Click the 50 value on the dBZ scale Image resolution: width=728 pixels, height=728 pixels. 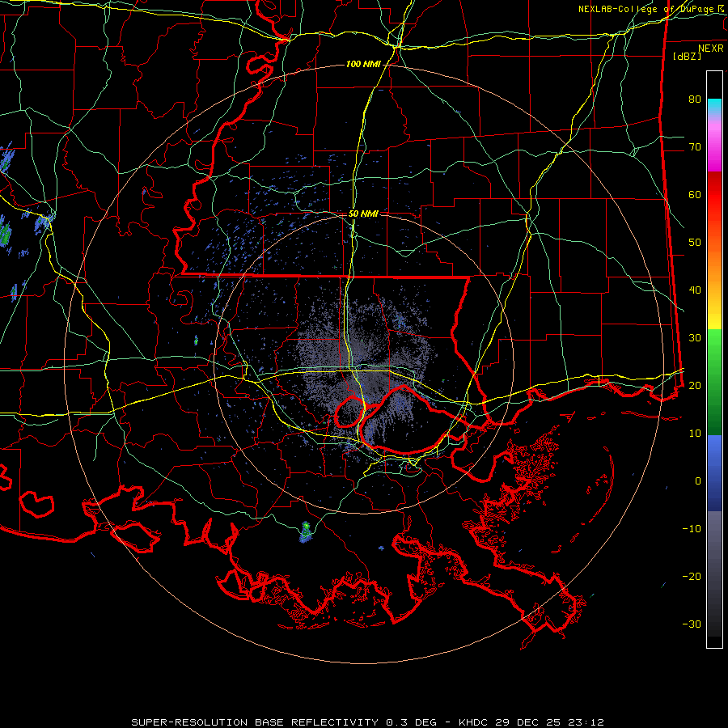pos(695,243)
